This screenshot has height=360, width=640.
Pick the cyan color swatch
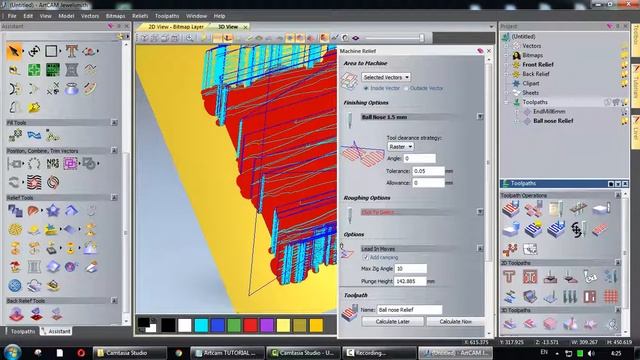tap(201, 325)
